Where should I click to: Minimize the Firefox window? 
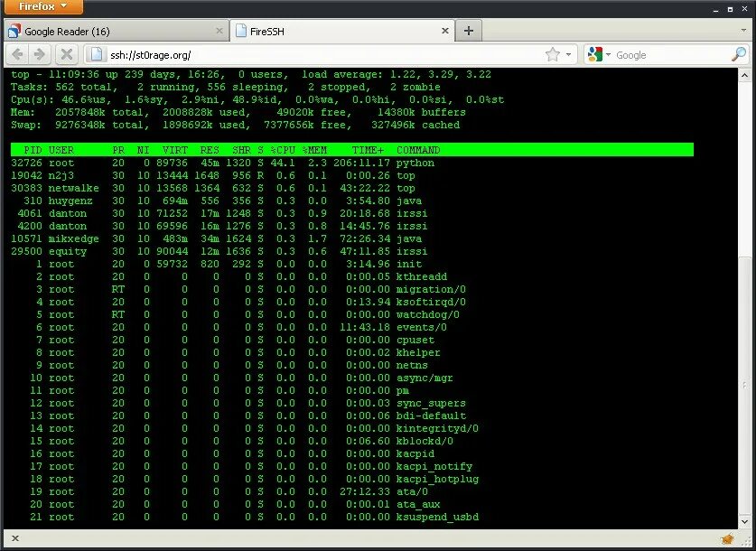pos(716,9)
